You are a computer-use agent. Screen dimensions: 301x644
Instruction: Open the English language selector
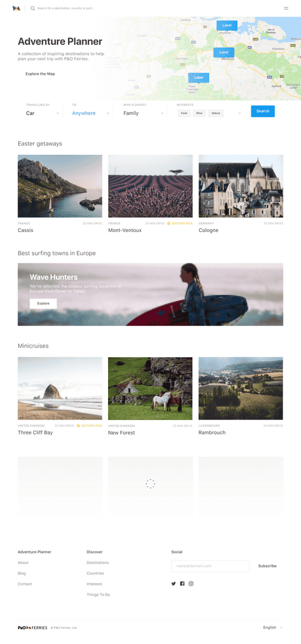click(x=273, y=628)
